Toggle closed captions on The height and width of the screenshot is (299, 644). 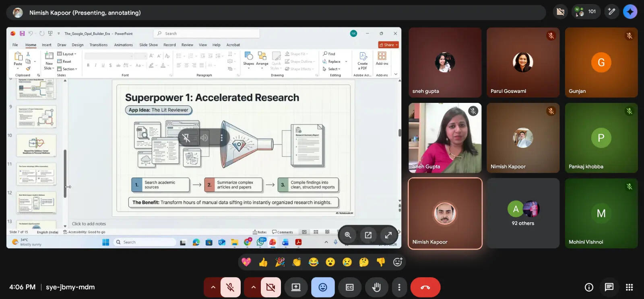click(x=349, y=287)
